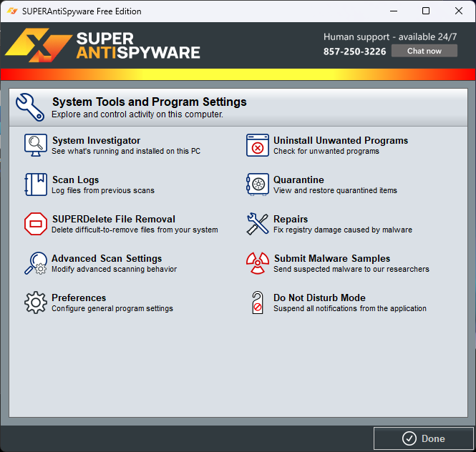Image resolution: width=476 pixels, height=452 pixels.
Task: Click the Do Not Disturb door-hanger icon
Action: 258,303
